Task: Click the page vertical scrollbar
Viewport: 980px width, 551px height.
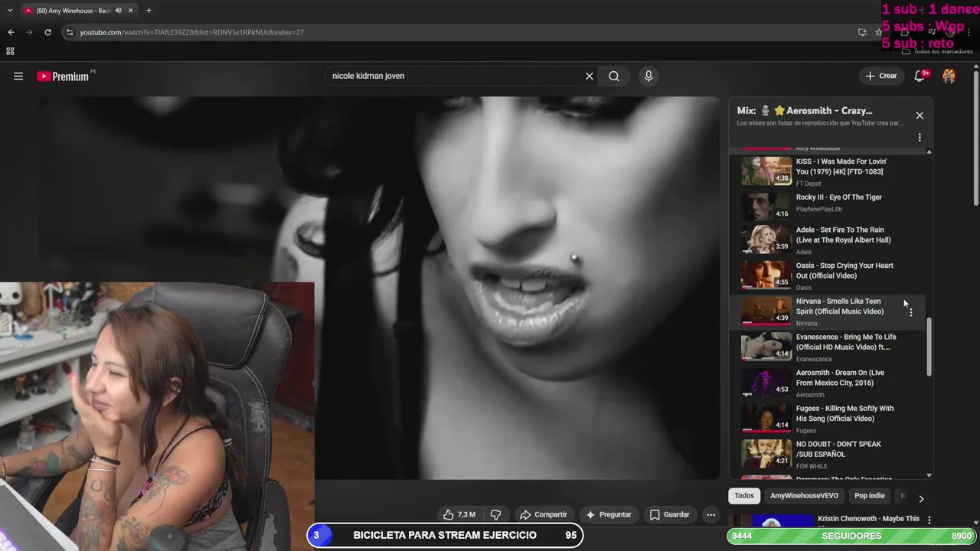Action: [975, 138]
